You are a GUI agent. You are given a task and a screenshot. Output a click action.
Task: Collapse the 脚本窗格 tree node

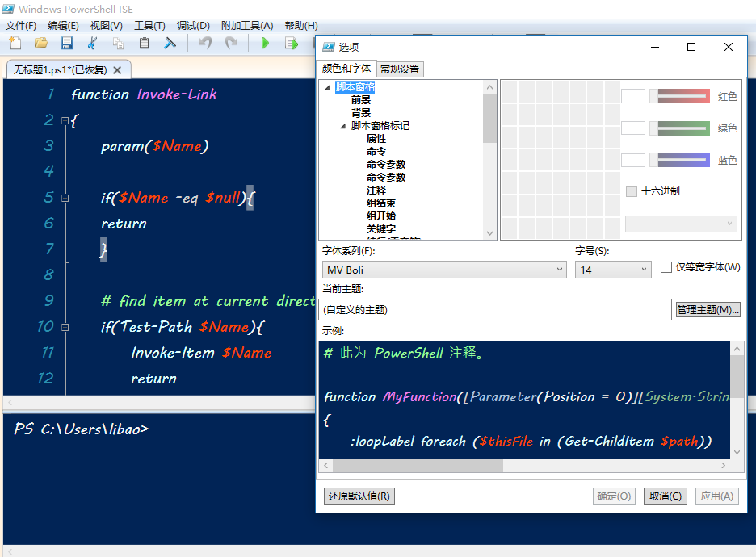[x=328, y=87]
